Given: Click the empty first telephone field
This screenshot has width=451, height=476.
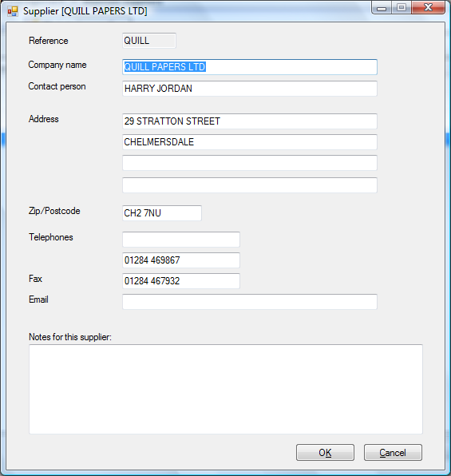Looking at the screenshot, I should pyautogui.click(x=181, y=240).
